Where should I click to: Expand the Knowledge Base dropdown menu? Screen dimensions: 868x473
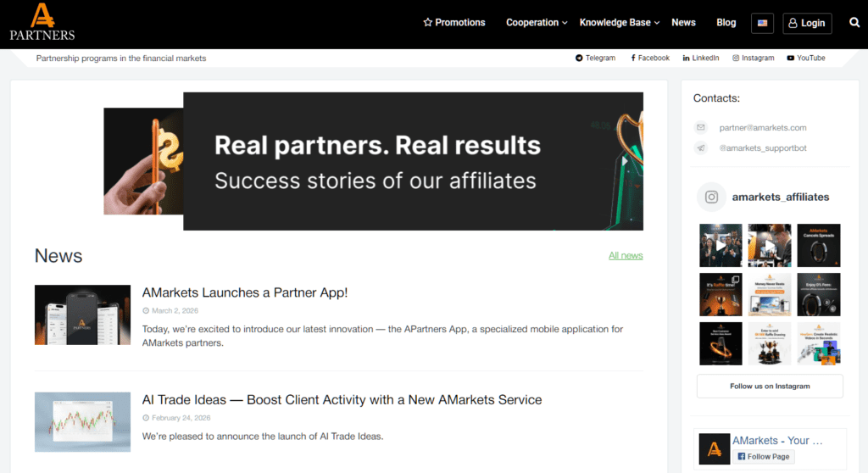tap(620, 23)
